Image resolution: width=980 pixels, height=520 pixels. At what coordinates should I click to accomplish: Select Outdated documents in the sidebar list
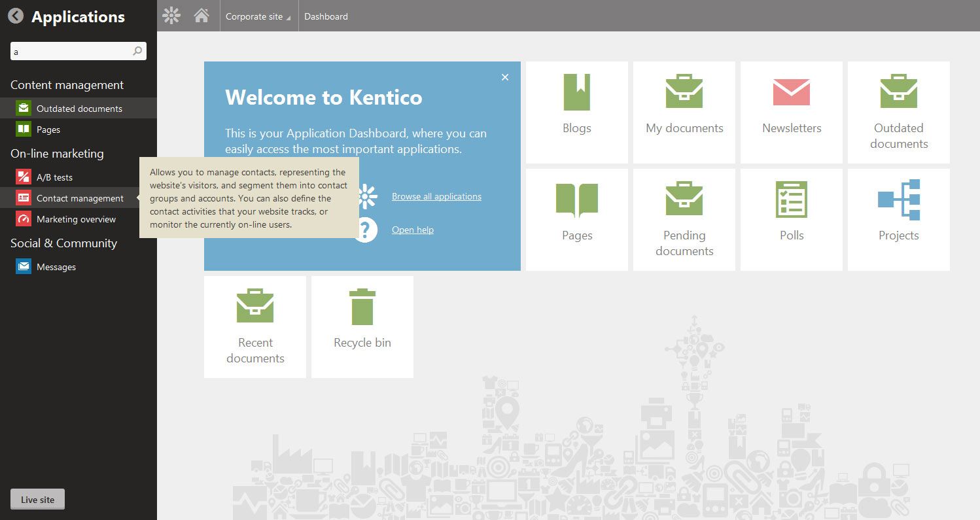point(79,109)
